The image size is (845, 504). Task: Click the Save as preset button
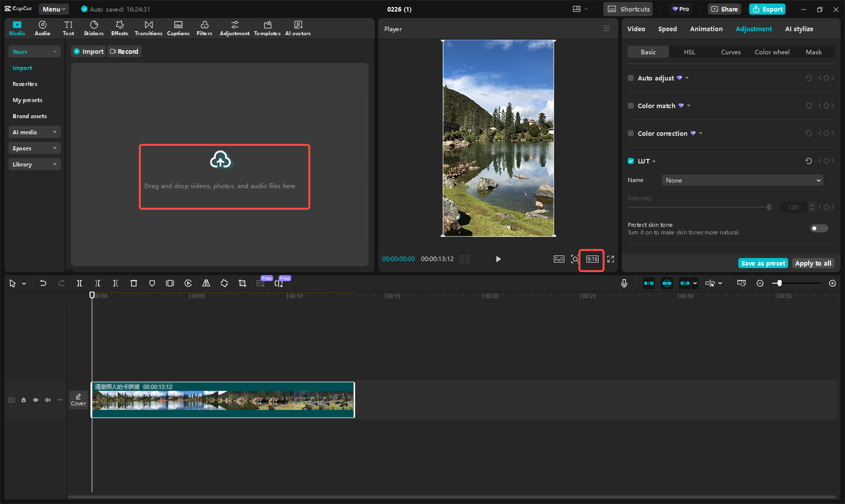(763, 263)
